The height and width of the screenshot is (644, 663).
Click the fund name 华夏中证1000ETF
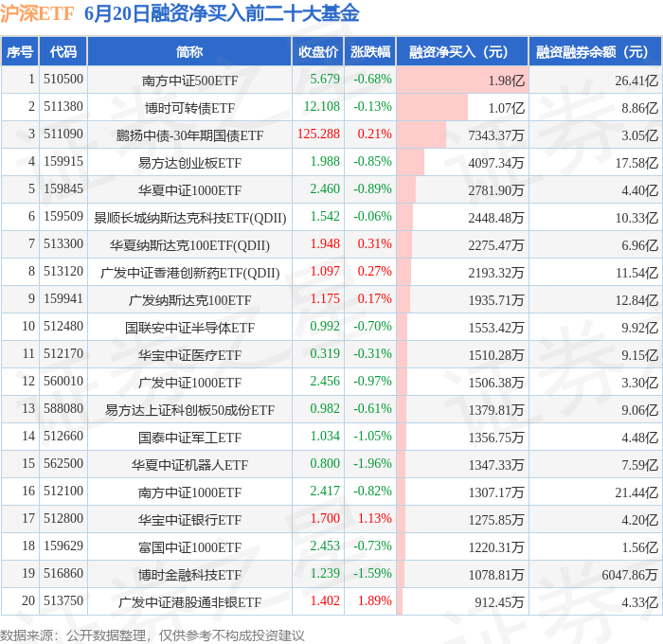(x=189, y=190)
